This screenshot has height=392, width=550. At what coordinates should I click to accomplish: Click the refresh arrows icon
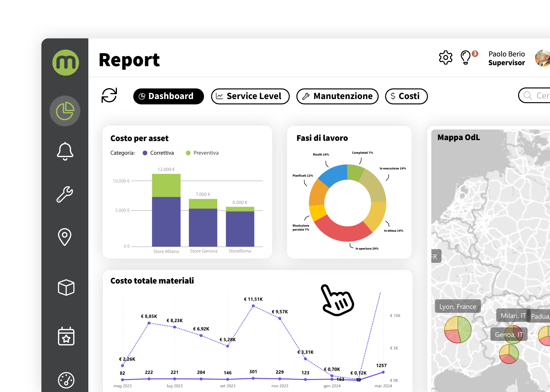point(109,95)
